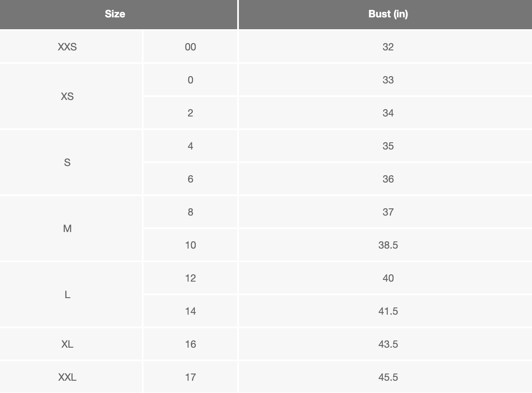Select numeric size 10 cell
The image size is (532, 393).
pos(191,245)
